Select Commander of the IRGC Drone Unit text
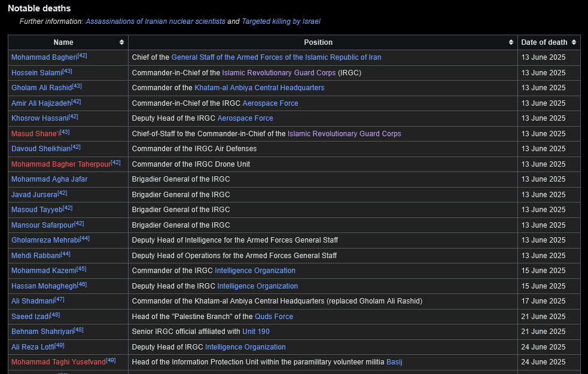This screenshot has width=588, height=374. pyautogui.click(x=191, y=164)
